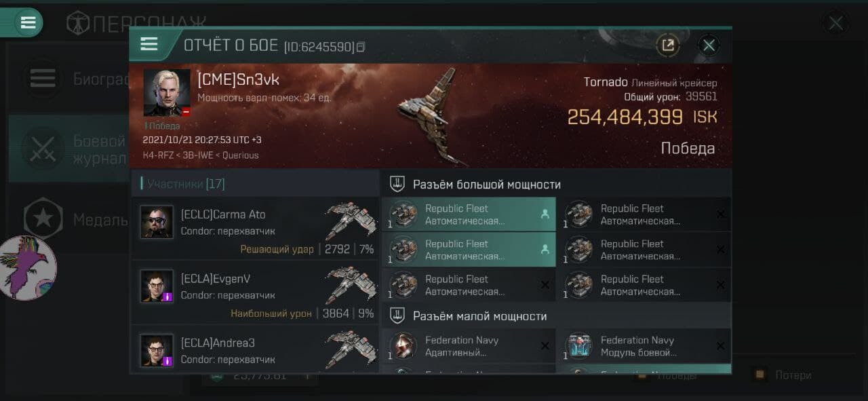
Task: Copy the report ID 6245590
Action: click(361, 47)
